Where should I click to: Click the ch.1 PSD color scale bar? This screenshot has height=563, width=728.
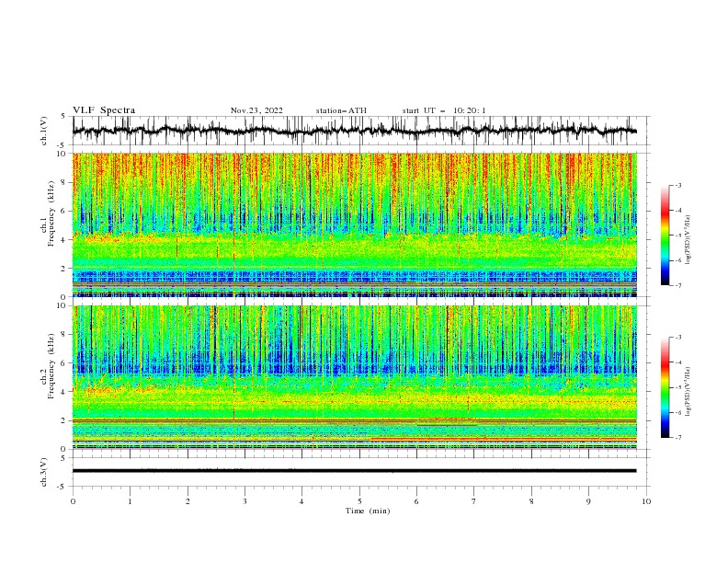point(665,236)
